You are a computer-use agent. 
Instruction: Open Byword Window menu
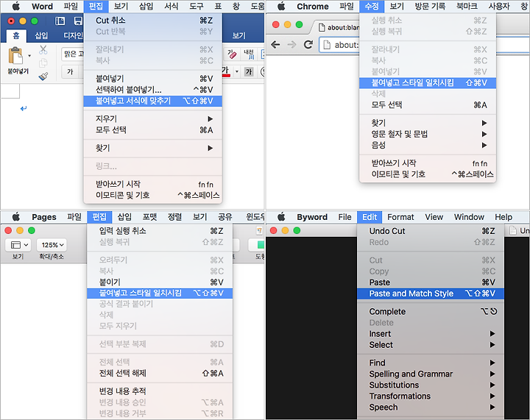[469, 217]
